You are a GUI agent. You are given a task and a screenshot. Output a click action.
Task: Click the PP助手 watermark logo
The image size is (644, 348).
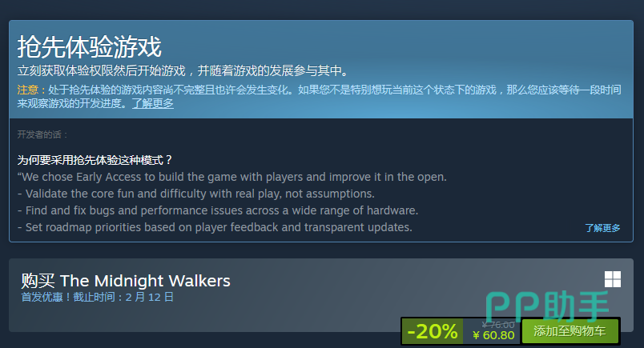click(x=548, y=306)
